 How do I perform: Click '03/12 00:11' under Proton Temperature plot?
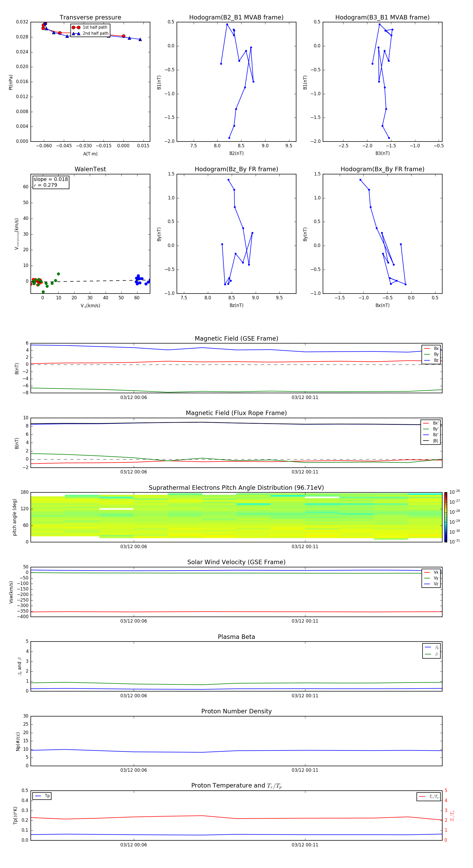(305, 845)
